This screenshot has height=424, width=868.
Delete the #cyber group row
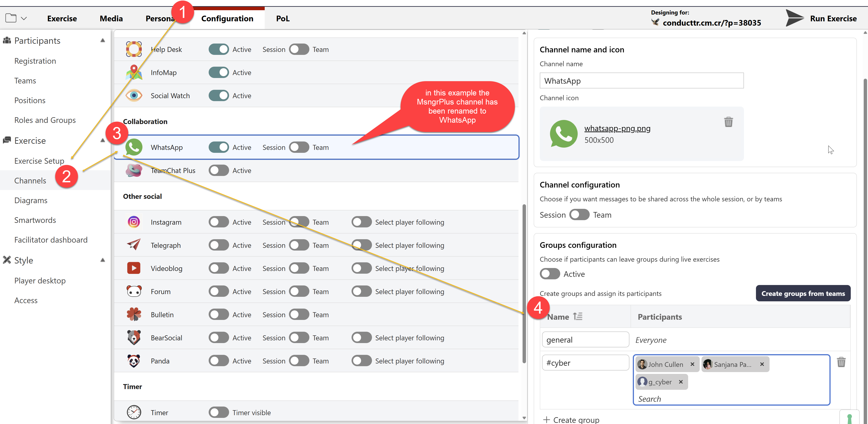[x=841, y=362]
